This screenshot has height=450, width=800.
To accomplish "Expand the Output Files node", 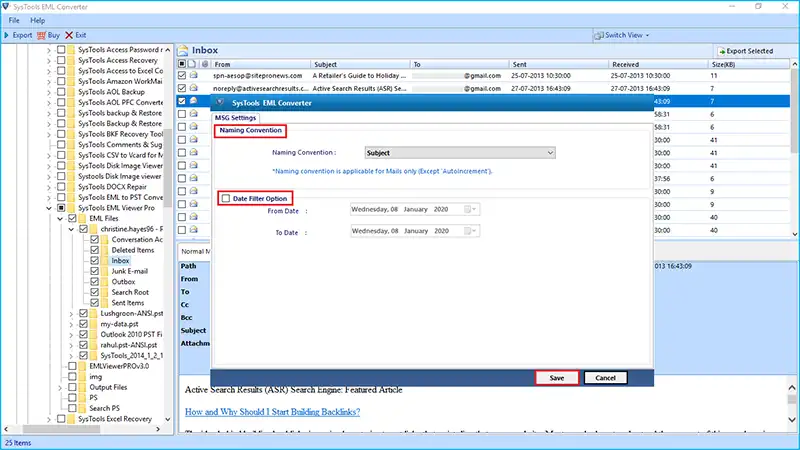I will tap(60, 388).
